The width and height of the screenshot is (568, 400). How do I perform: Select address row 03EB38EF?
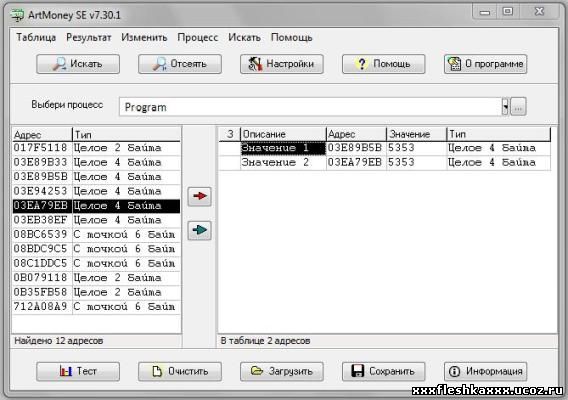(96, 220)
